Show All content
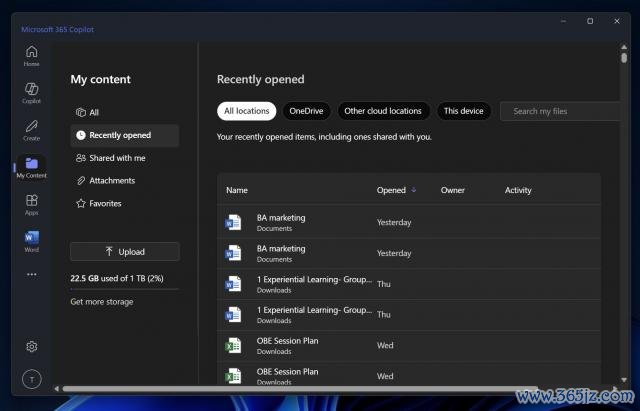Screen dimensions: 640x411 point(124,112)
